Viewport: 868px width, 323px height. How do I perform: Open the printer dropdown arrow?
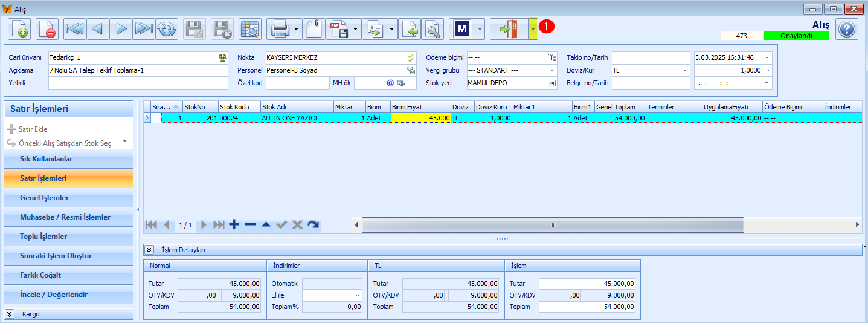(297, 29)
